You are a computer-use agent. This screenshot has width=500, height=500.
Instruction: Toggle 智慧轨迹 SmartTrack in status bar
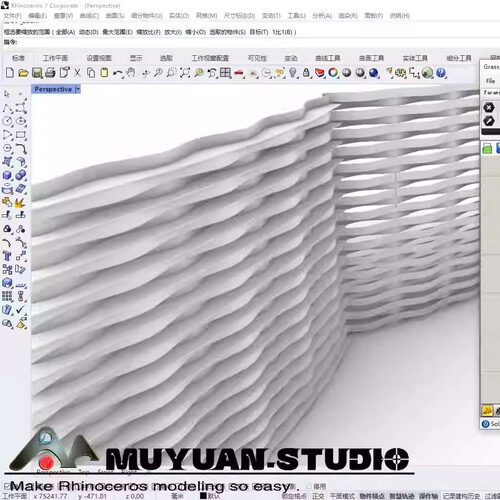click(402, 496)
